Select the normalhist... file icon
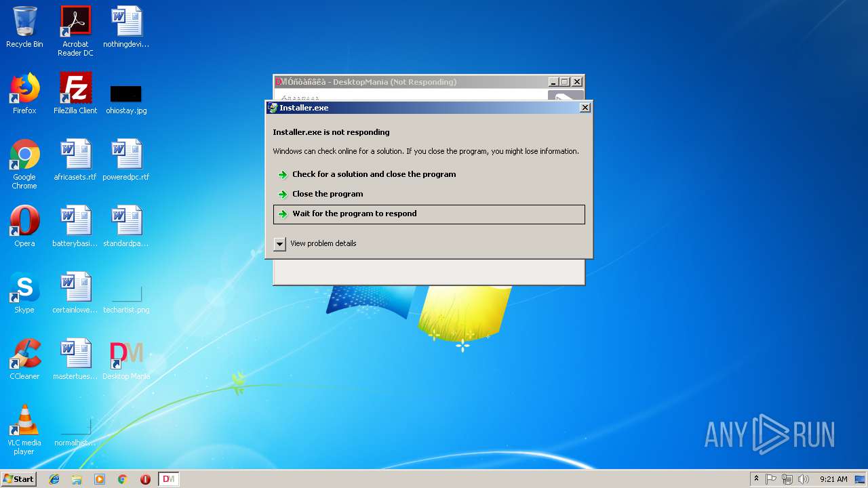868x488 pixels. point(75,434)
